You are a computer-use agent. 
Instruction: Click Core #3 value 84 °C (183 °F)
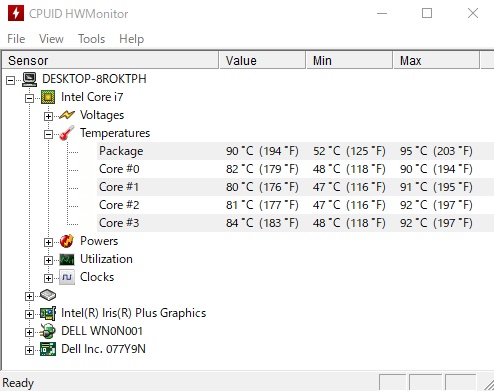(262, 223)
